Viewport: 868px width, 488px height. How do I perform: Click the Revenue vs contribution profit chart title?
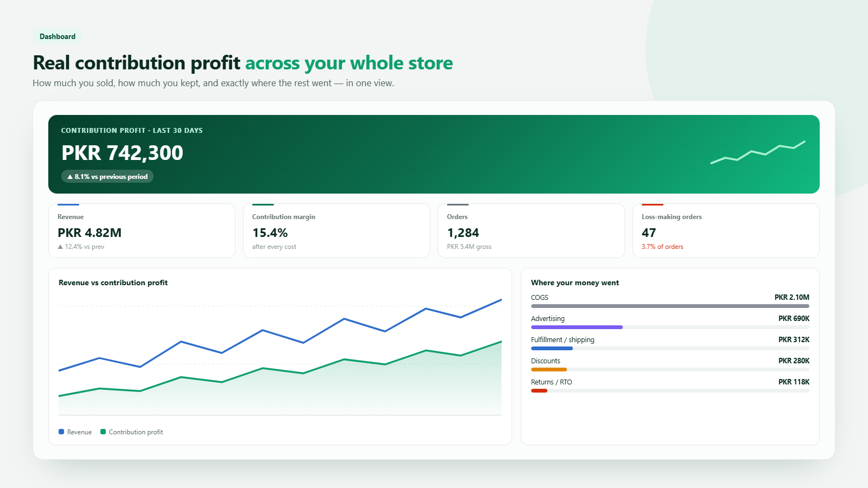113,282
